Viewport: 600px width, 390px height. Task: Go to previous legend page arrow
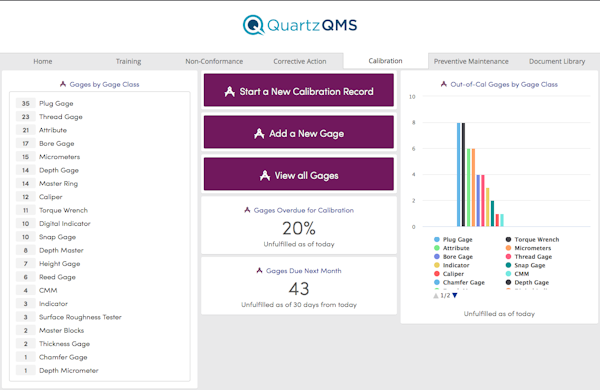click(x=435, y=295)
